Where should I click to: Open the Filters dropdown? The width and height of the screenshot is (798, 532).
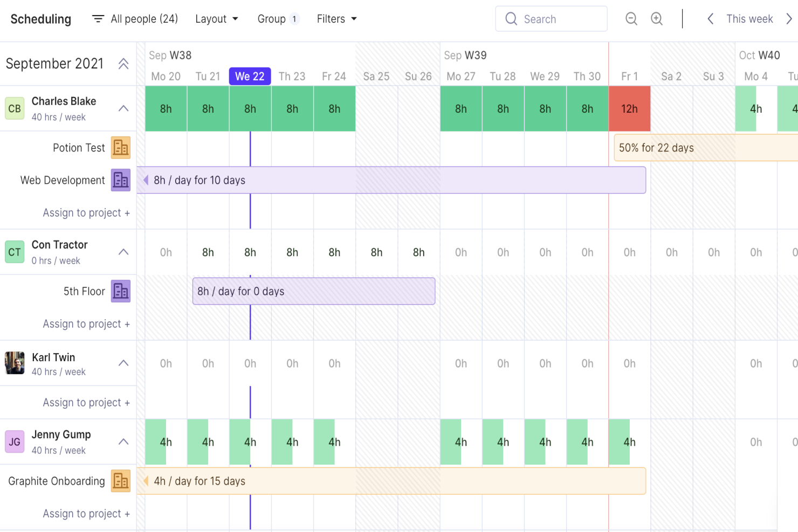(x=336, y=18)
